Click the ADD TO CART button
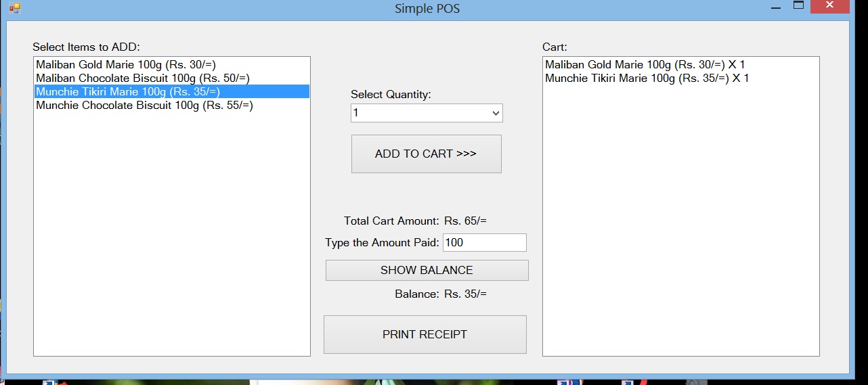The height and width of the screenshot is (385, 868). click(x=427, y=154)
